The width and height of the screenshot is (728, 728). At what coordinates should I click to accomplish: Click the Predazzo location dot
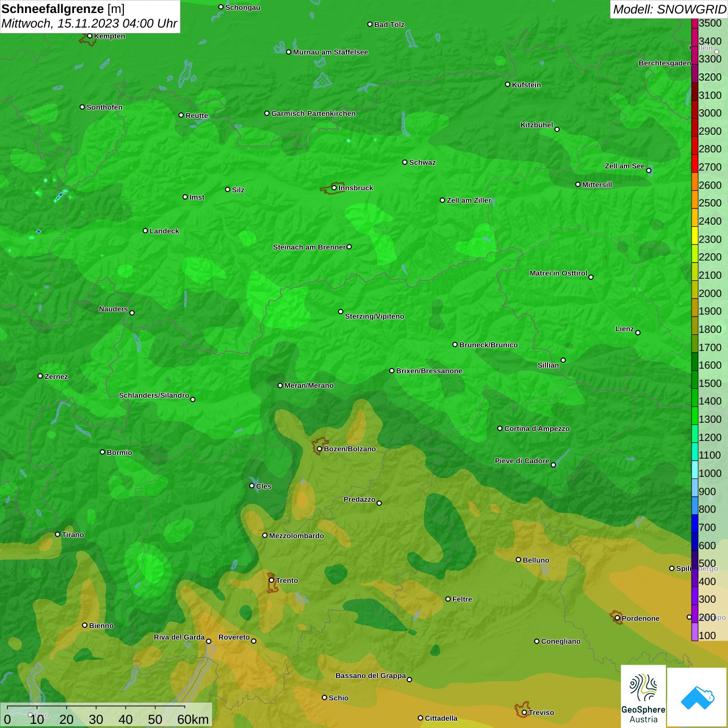pos(379,503)
